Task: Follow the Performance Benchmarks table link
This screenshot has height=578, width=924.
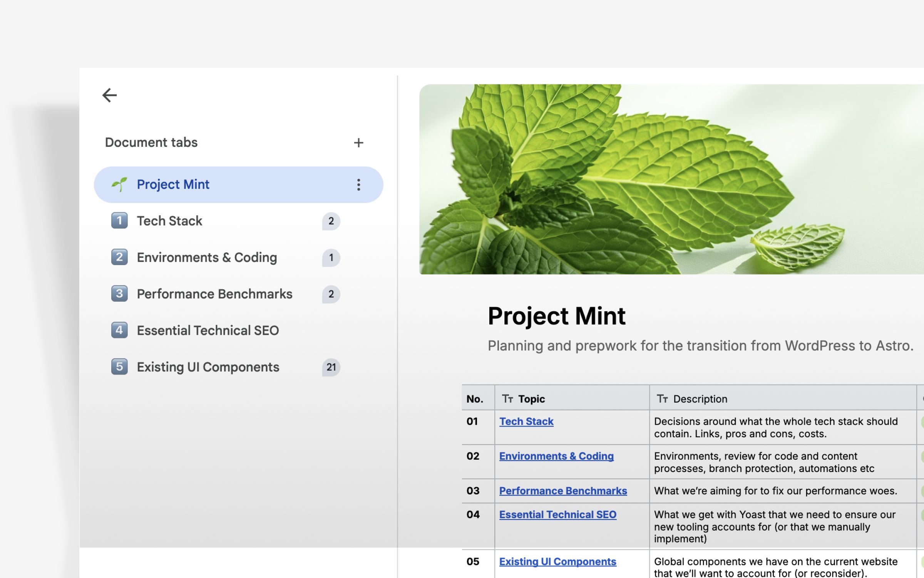Action: pyautogui.click(x=563, y=491)
